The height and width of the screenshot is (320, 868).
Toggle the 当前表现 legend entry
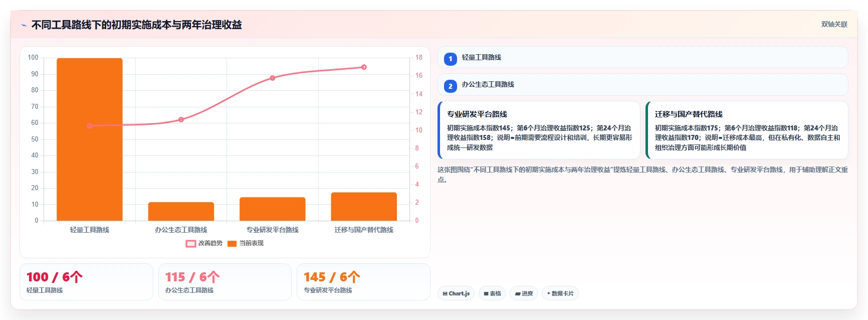tap(246, 243)
